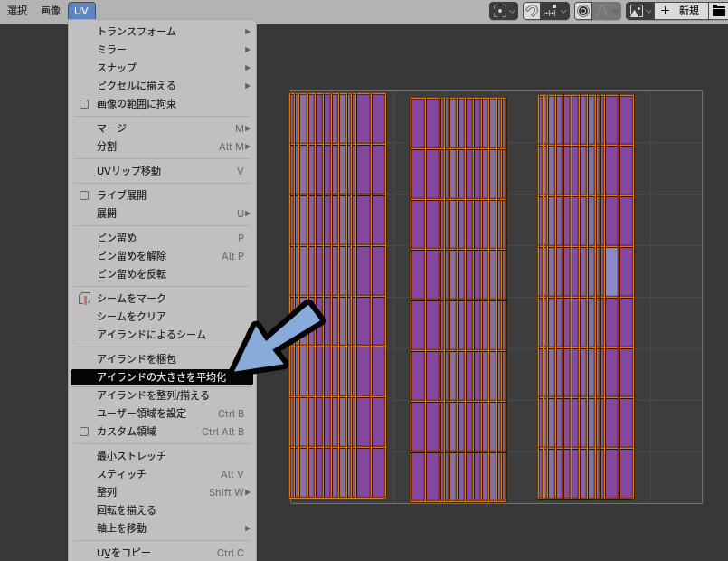Image resolution: width=728 pixels, height=561 pixels.
Task: Open the 画像 menu in header
Action: pos(51,11)
